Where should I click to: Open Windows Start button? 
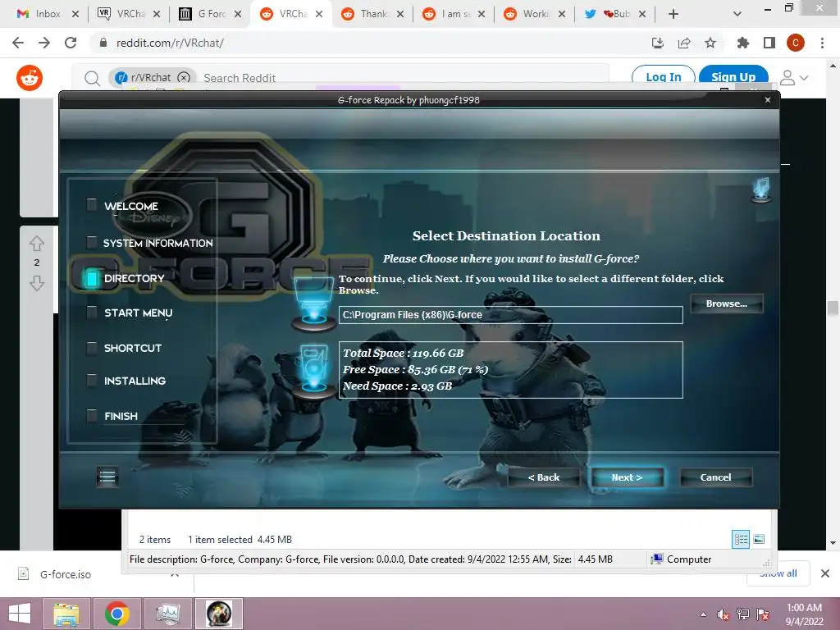pyautogui.click(x=20, y=614)
